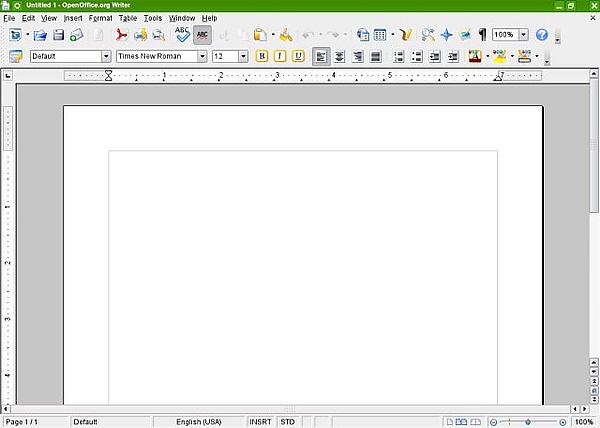Open the Navigator star icon
This screenshot has width=600, height=428.
[x=446, y=35]
